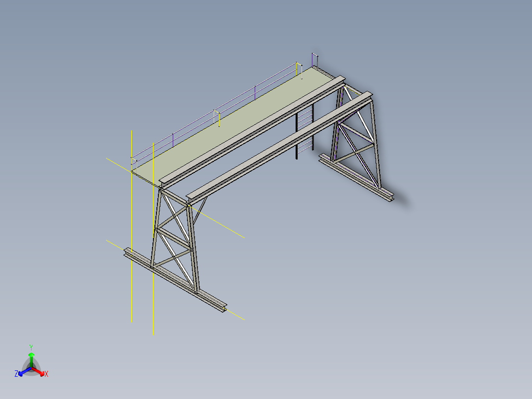This screenshot has width=532, height=399.
Task: Select the leftmost vertical yellow construction line
Action: pyautogui.click(x=132, y=226)
